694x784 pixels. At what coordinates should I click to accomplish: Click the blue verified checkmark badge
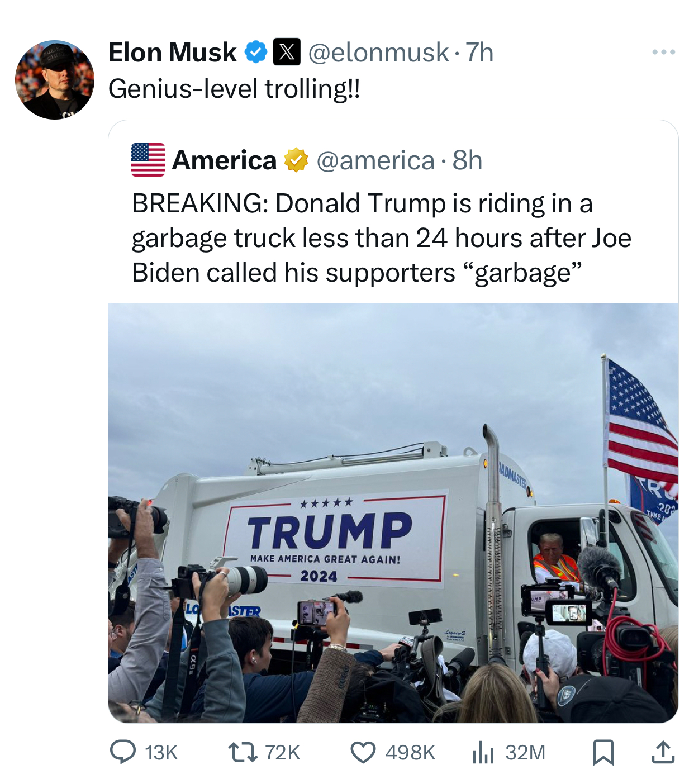256,52
